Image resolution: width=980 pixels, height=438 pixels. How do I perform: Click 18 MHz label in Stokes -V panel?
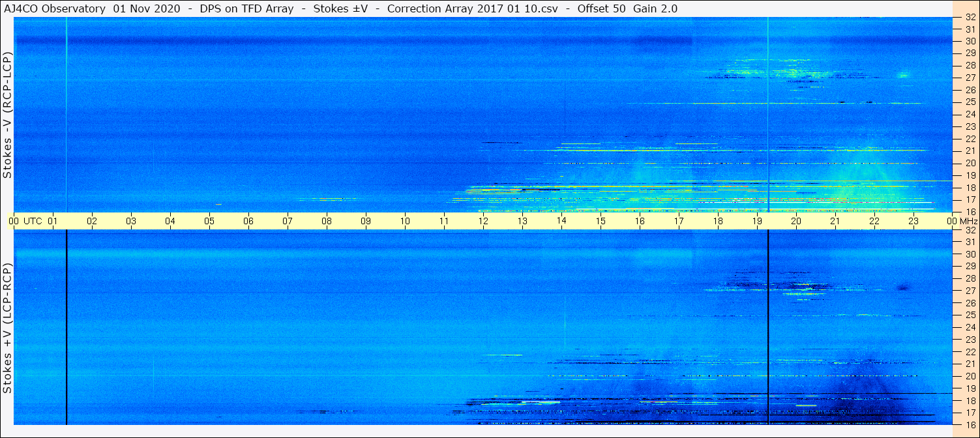tap(970, 188)
